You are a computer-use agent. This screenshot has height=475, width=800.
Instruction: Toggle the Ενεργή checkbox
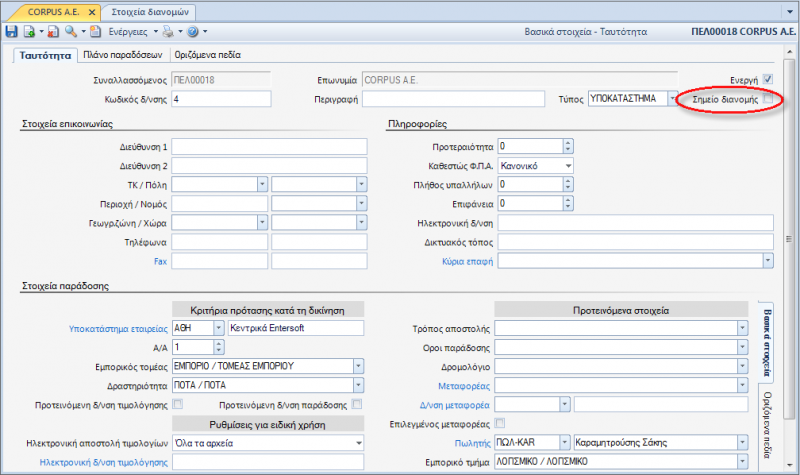tap(767, 79)
